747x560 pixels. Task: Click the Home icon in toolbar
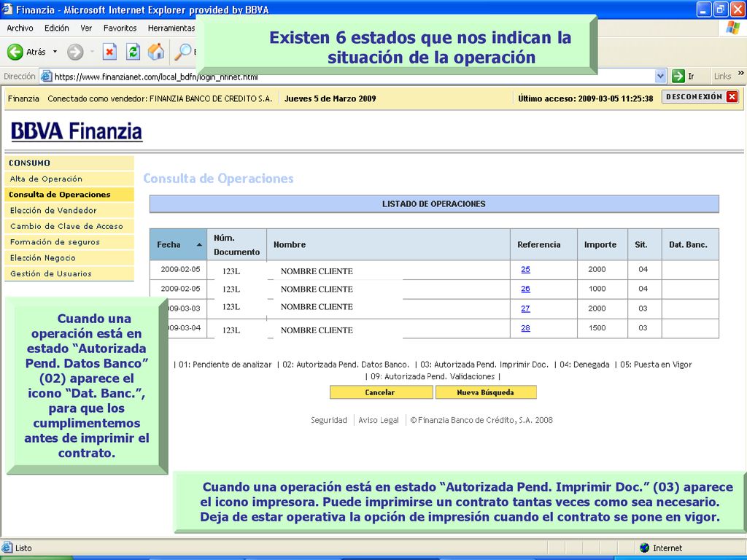[156, 52]
